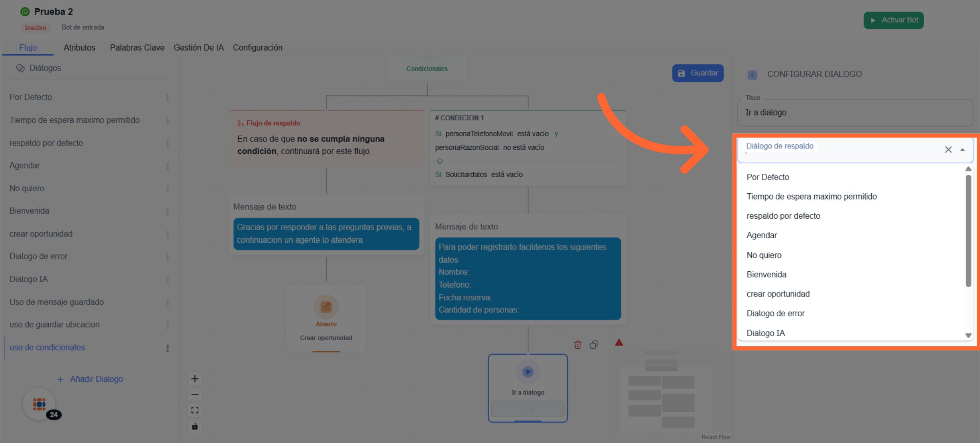
Task: Toggle the canvas lock icon
Action: [195, 426]
